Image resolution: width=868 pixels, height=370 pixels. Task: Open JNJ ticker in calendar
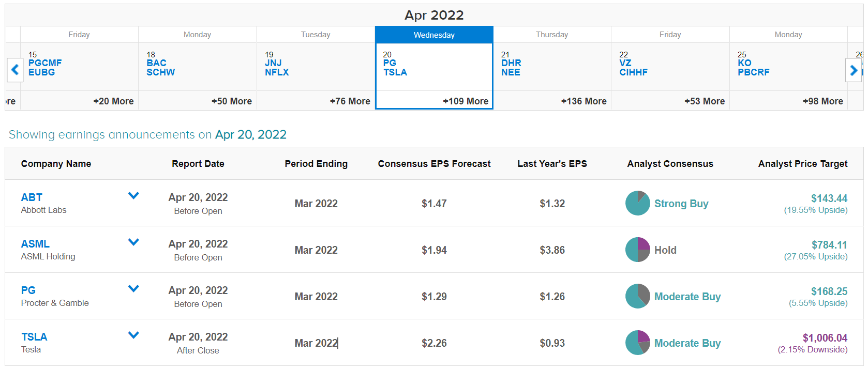273,63
